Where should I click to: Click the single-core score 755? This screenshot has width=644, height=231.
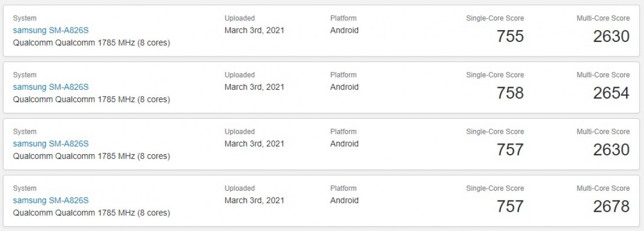point(510,36)
